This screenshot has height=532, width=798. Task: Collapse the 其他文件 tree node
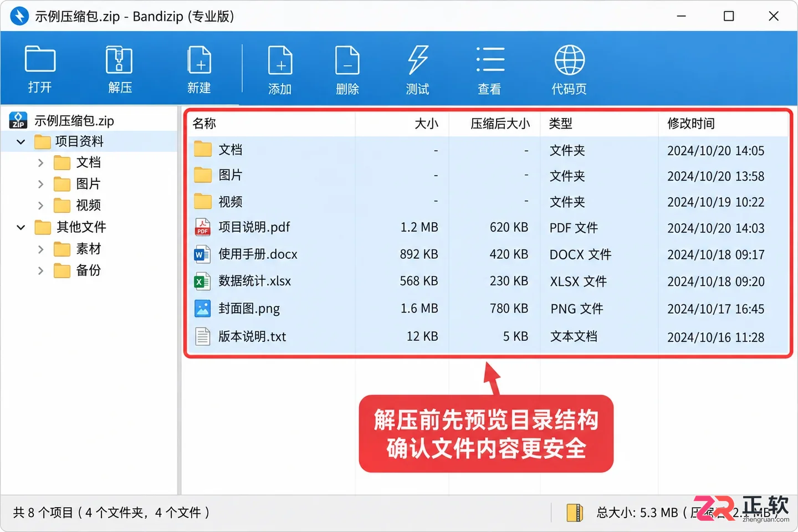tap(21, 227)
